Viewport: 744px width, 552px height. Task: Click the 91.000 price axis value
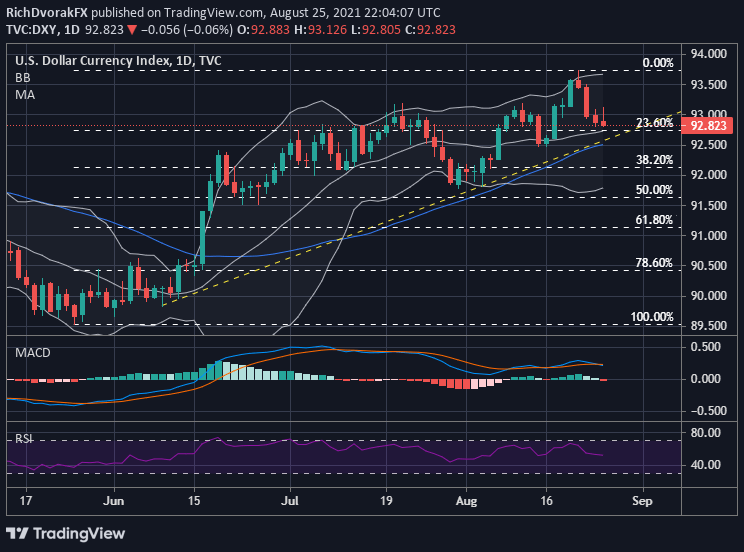pyautogui.click(x=708, y=235)
